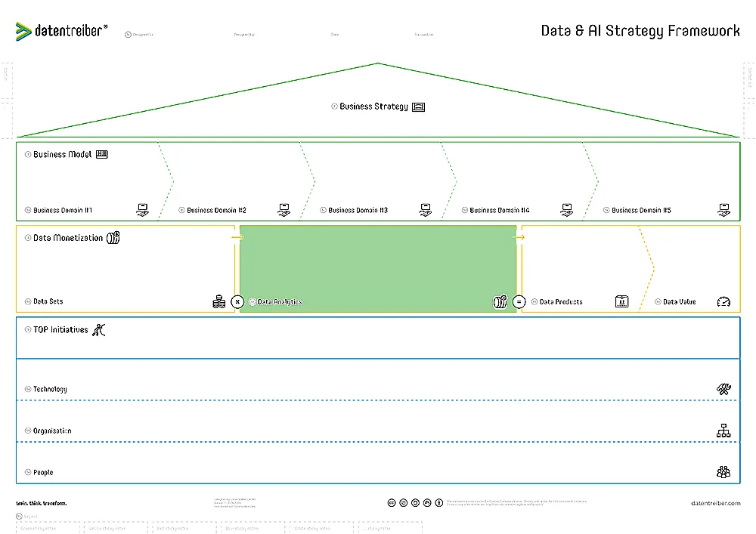The width and height of the screenshot is (756, 534).
Task: Click the info circle beside Business Model
Action: point(28,155)
